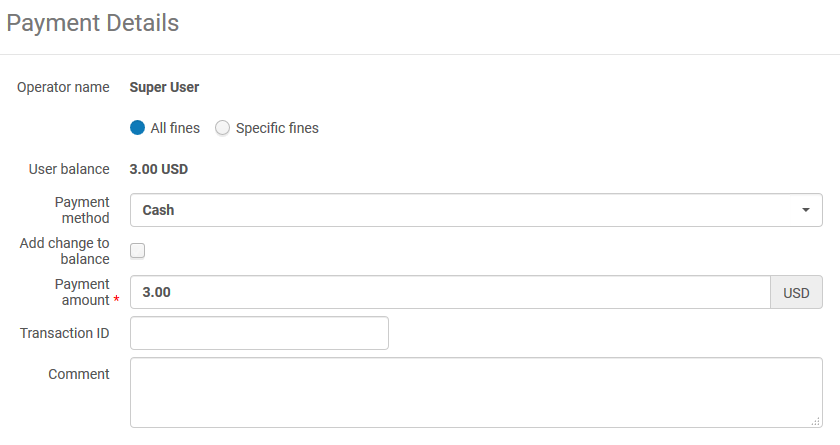The width and height of the screenshot is (840, 445).
Task: Focus the Transaction ID text box
Action: (259, 333)
